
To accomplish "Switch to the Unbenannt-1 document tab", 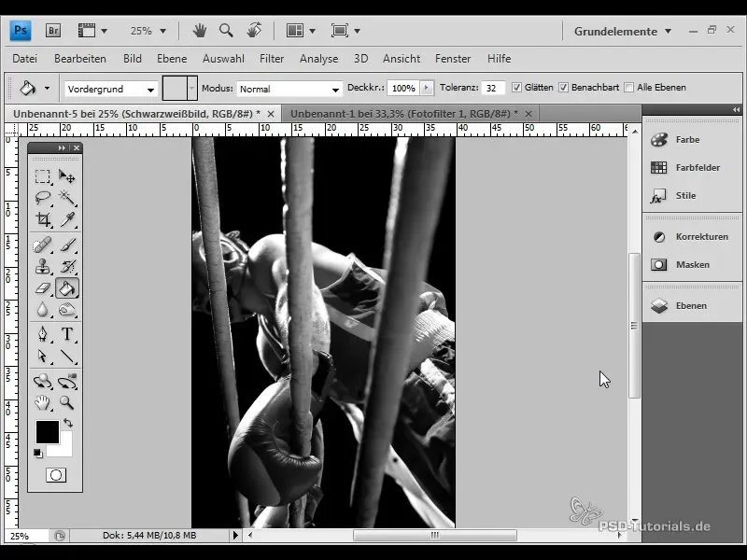I will tap(404, 114).
